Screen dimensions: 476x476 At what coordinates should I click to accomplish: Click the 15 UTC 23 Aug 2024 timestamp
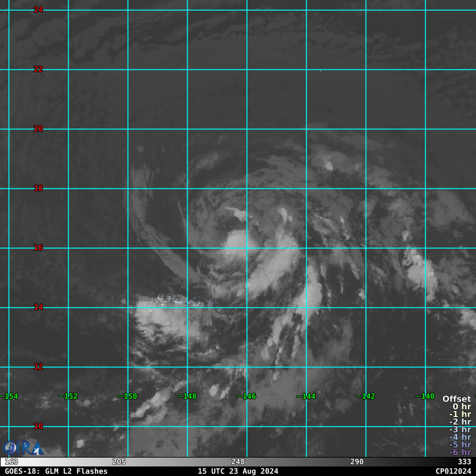(238, 471)
